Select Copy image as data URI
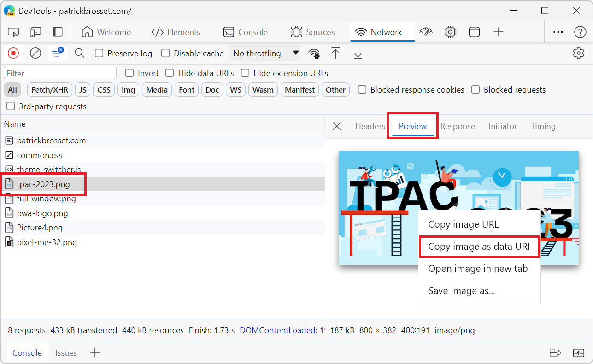Image resolution: width=593 pixels, height=364 pixels. [x=479, y=247]
